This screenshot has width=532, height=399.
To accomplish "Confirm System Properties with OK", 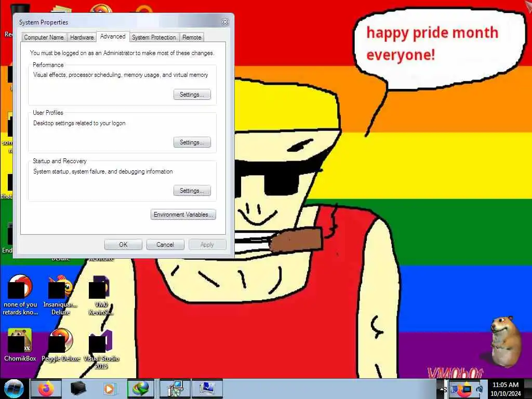I will point(123,245).
